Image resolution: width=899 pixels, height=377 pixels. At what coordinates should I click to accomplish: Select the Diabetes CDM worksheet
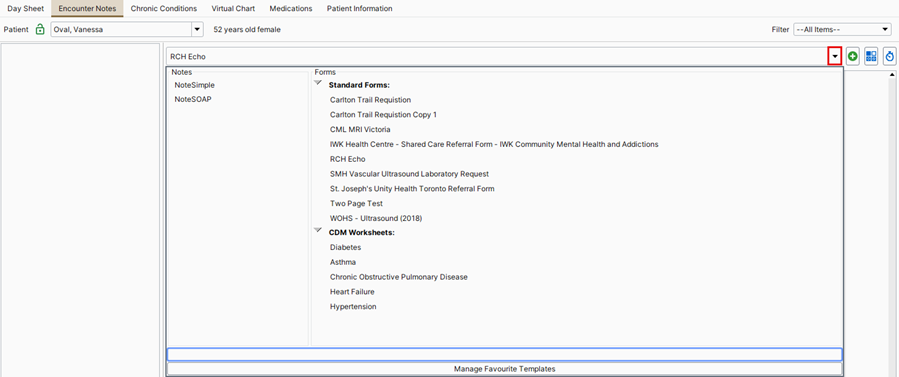(x=345, y=248)
